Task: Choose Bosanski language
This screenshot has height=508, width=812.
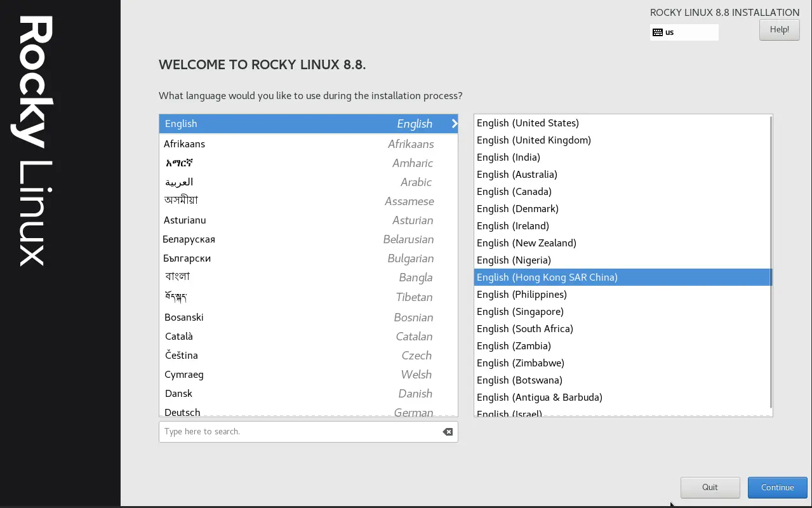Action: pos(309,317)
